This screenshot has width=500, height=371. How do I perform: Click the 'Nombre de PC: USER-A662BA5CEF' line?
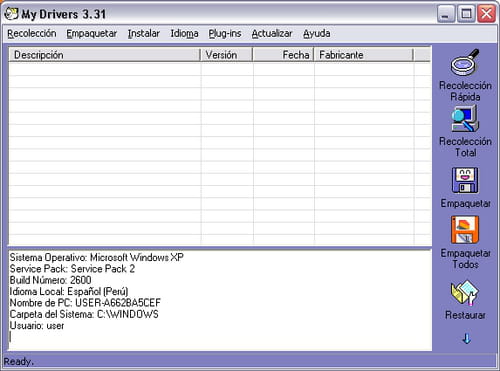(x=85, y=303)
